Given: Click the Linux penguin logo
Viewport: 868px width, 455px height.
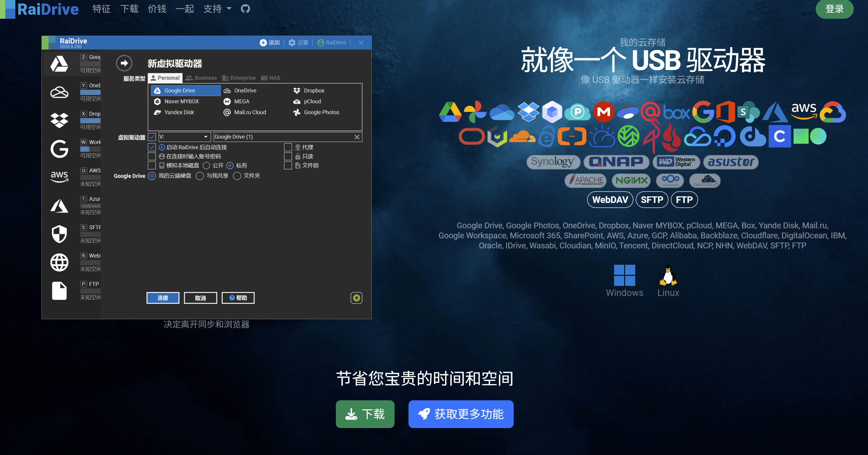Looking at the screenshot, I should (x=668, y=275).
